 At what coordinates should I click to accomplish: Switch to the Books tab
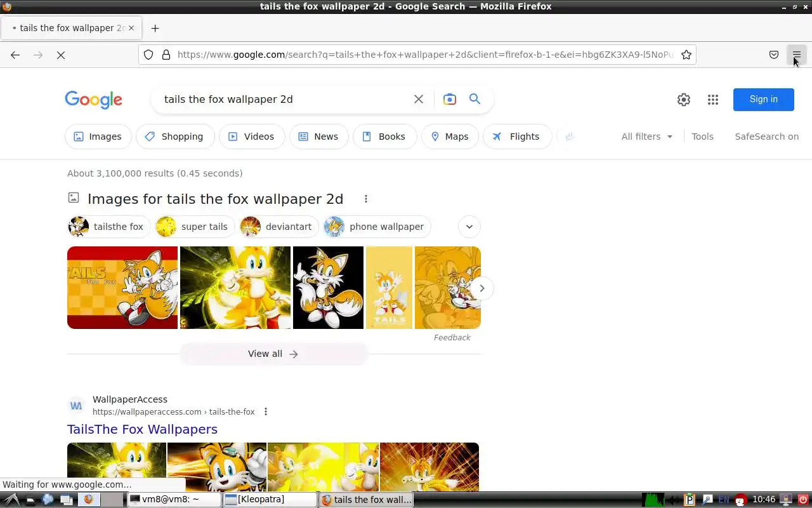pos(384,137)
